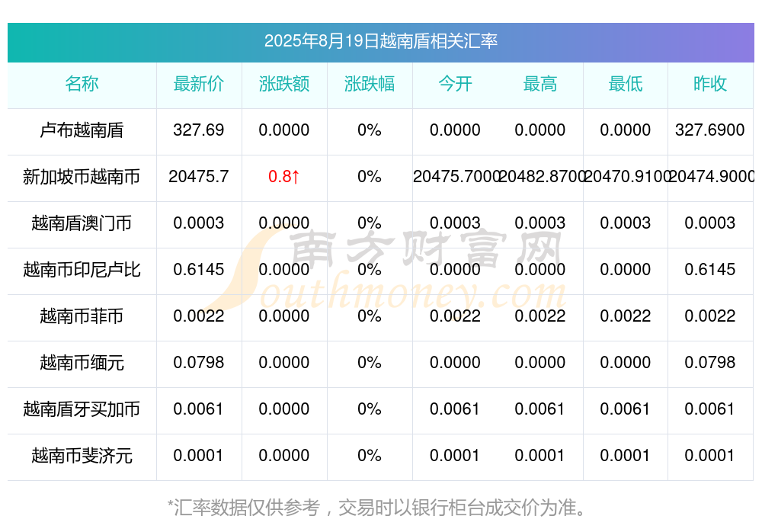The image size is (762, 532).
Task: Click the title 2025年8月19日越南盾相关汇率
Action: pos(380,41)
